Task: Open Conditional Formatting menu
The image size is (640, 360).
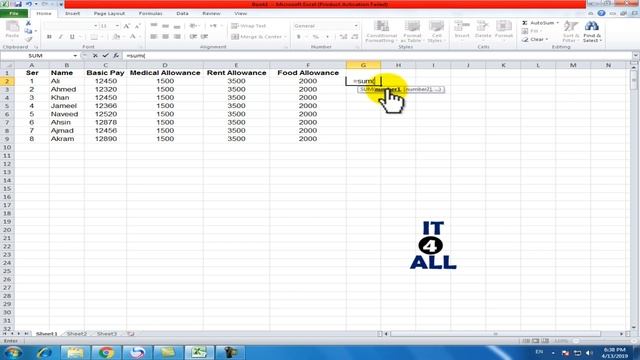Action: click(x=381, y=31)
